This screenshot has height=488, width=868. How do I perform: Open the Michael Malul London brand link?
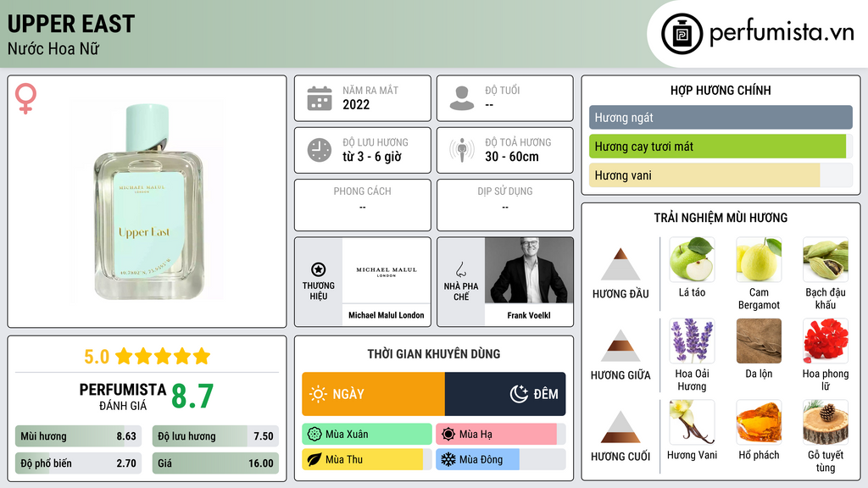click(x=386, y=315)
